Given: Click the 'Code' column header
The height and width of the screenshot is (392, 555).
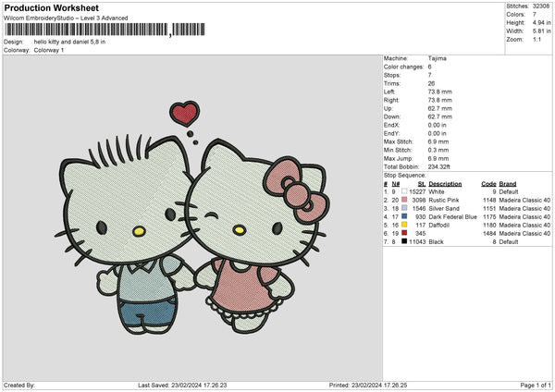Looking at the screenshot, I should 488,184.
